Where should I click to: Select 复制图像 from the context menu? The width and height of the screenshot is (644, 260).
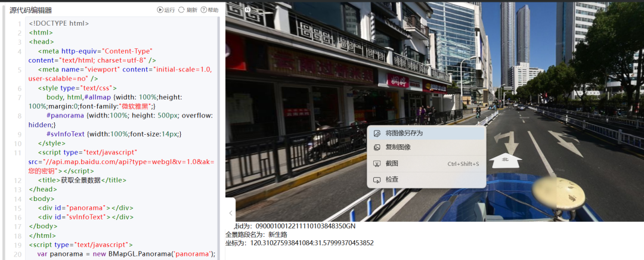[x=426, y=147]
